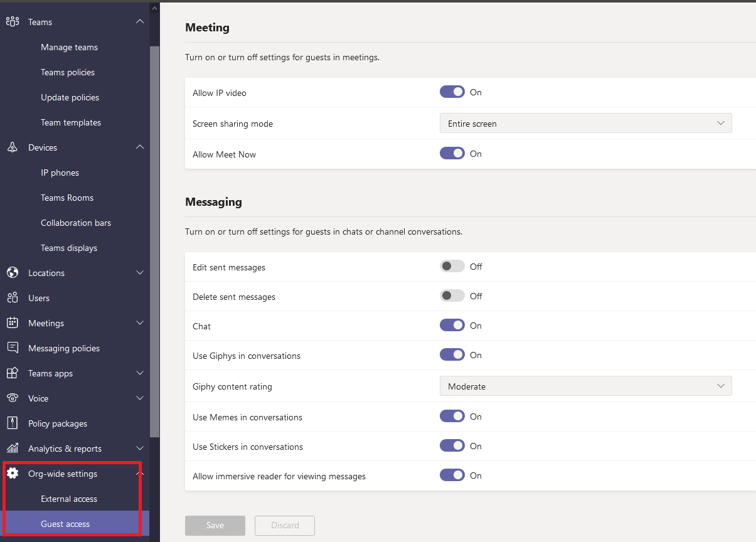The image size is (756, 542).
Task: Go to Teams policies
Action: click(68, 72)
